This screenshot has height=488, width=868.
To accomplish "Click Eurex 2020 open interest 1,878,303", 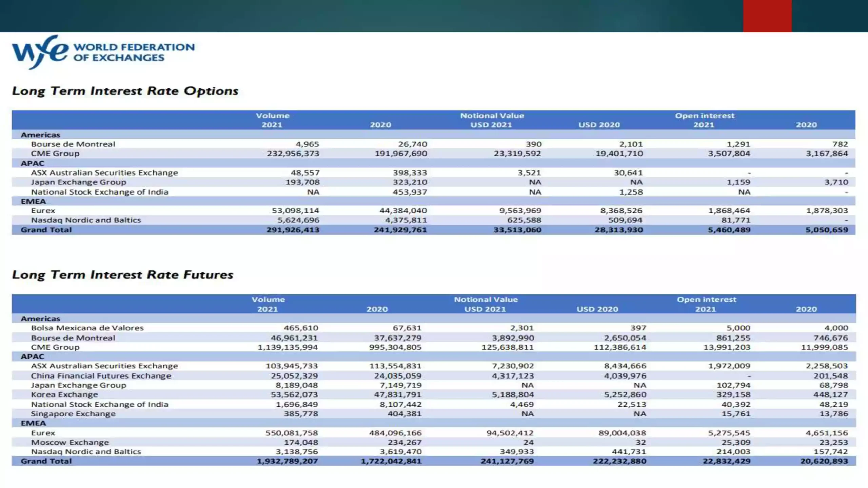I will [x=827, y=211].
